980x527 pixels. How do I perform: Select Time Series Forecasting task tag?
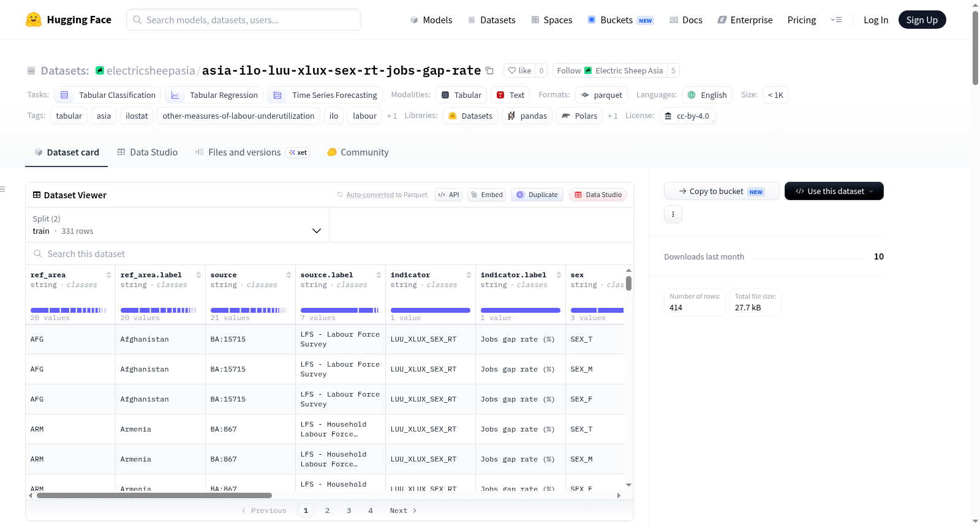[325, 95]
